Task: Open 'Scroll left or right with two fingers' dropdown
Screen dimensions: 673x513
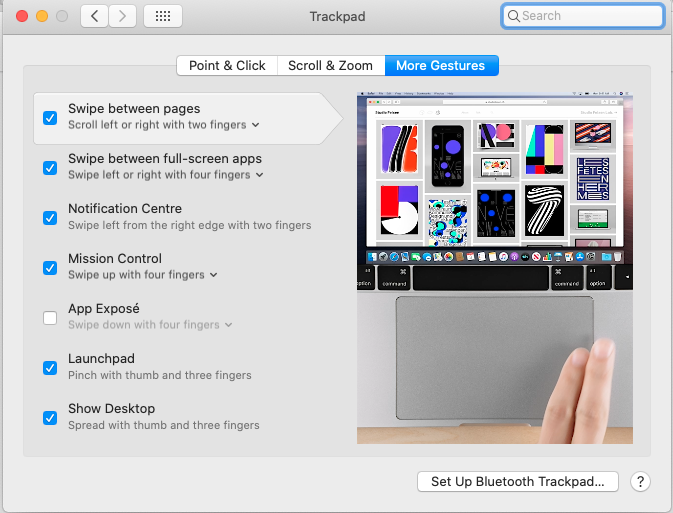Action: [164, 125]
